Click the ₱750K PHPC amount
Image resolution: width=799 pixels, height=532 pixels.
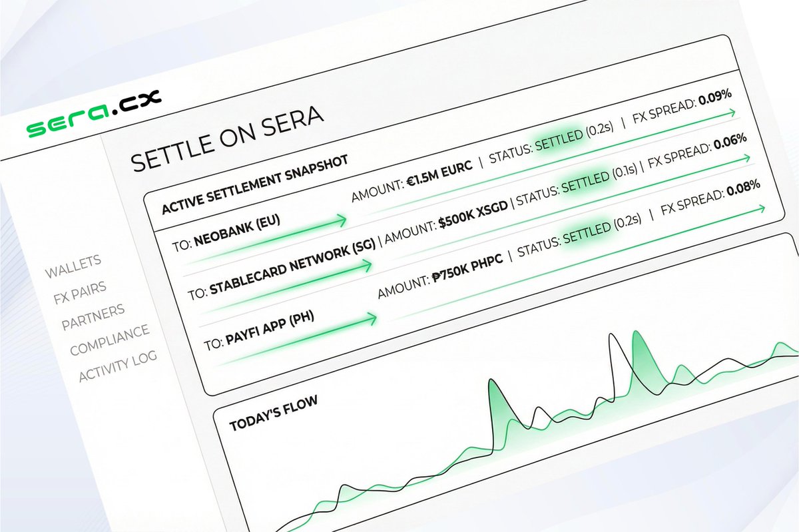(468, 268)
